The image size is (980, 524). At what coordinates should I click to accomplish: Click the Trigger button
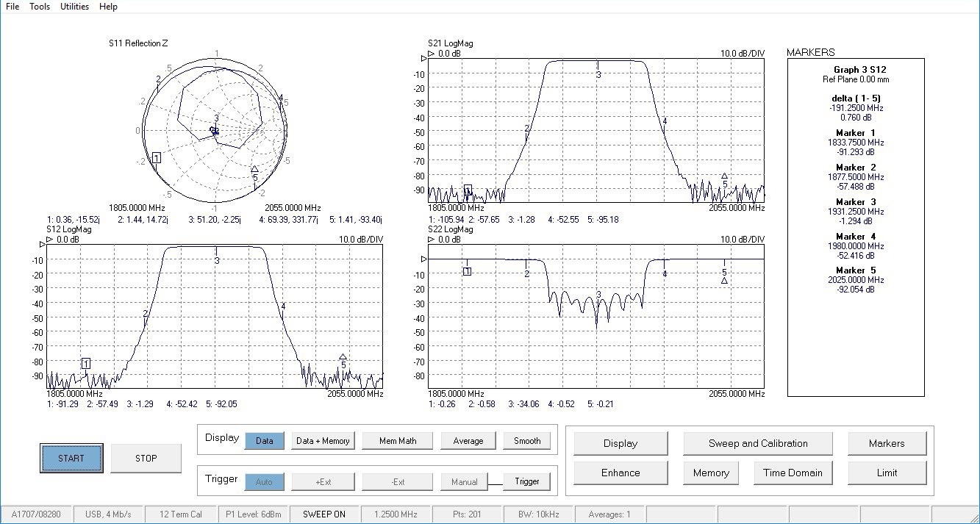(527, 481)
